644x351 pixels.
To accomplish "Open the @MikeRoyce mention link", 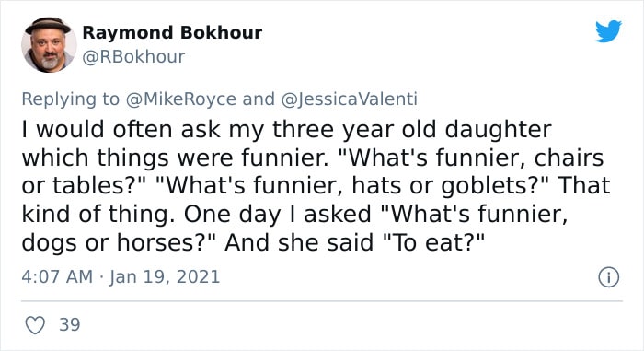I will point(180,99).
